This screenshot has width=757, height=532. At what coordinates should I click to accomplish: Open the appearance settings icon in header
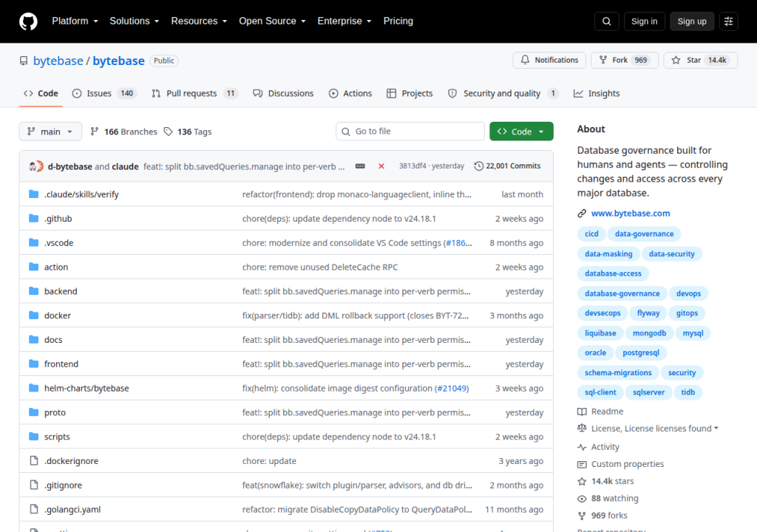[x=728, y=21]
